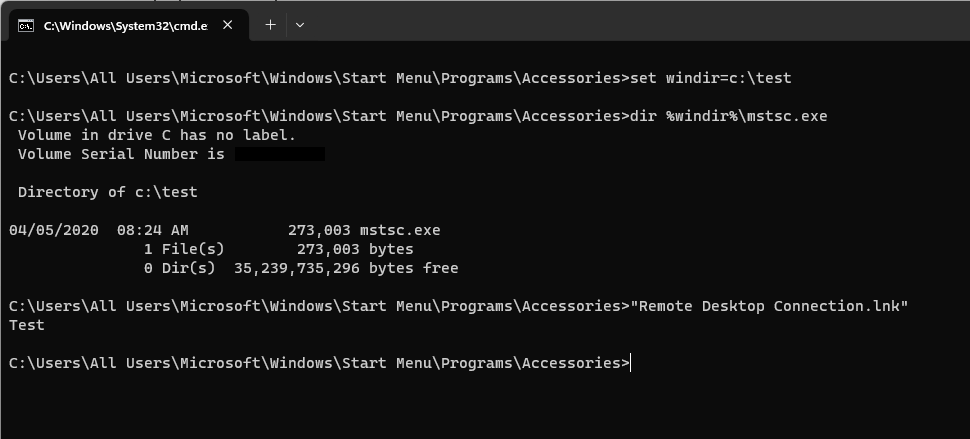Open a new terminal tab

pyautogui.click(x=270, y=25)
